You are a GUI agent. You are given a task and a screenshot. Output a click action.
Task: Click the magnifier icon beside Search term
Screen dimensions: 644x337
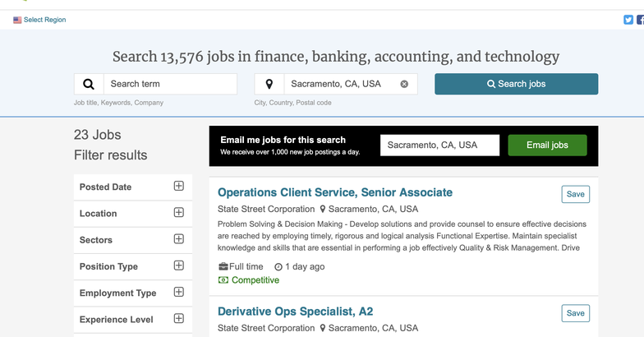pos(89,84)
